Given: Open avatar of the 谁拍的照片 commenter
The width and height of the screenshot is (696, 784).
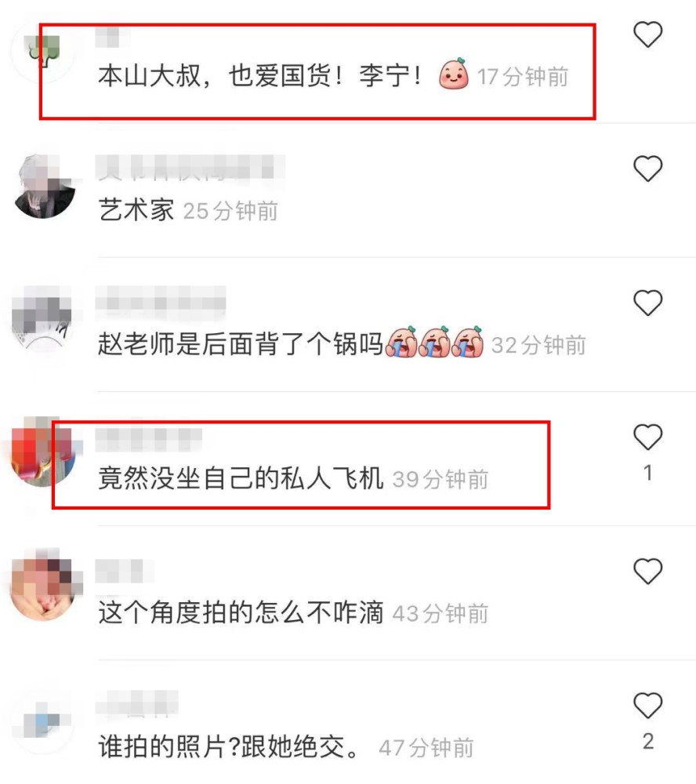Looking at the screenshot, I should click(42, 721).
